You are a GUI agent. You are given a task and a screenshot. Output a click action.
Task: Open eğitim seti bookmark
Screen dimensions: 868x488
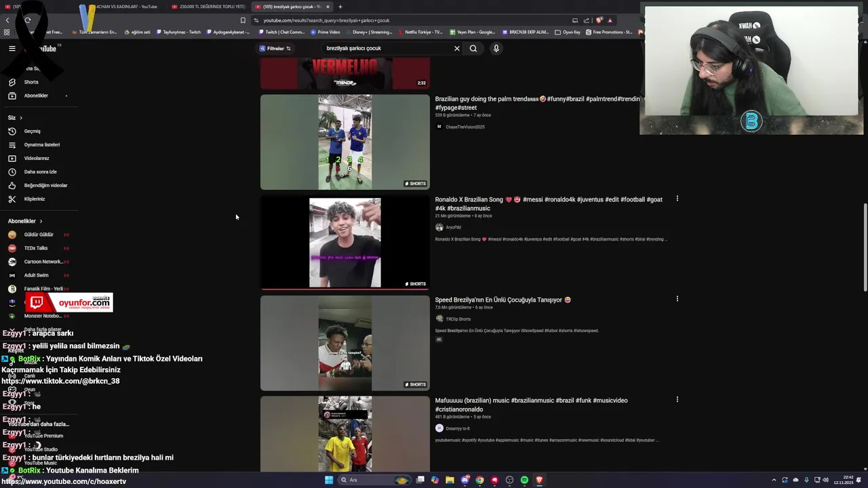coord(137,32)
